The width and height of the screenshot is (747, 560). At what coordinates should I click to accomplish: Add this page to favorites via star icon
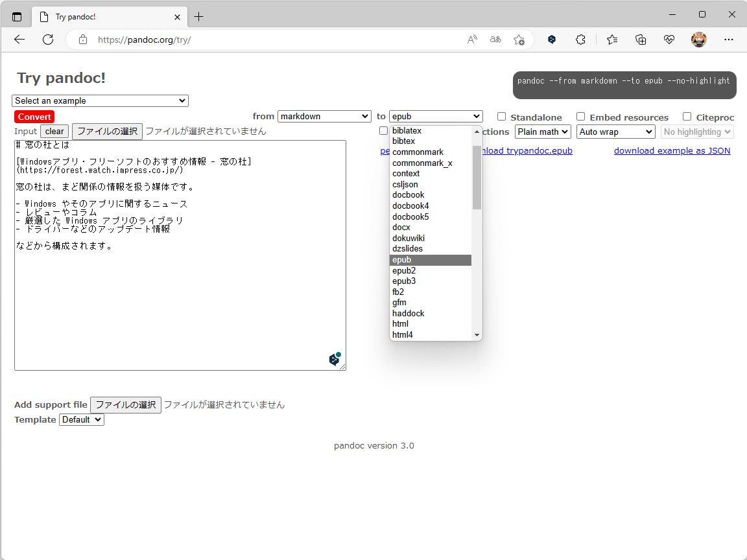pos(519,40)
